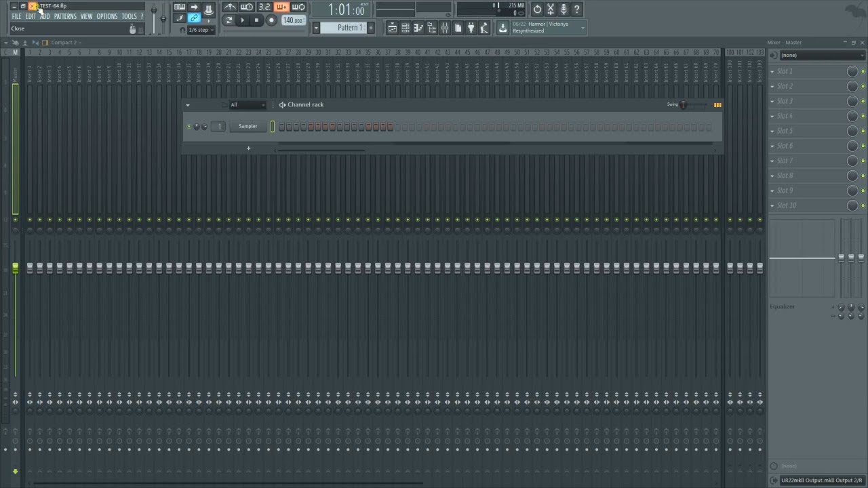The width and height of the screenshot is (868, 488).
Task: Click the undo history circular arrow icon
Action: click(x=538, y=9)
